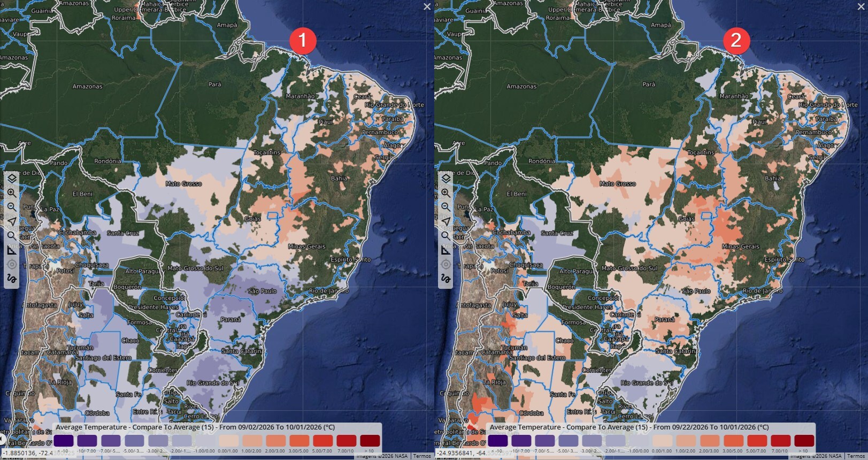868x460 pixels.
Task: Open the search tool on left map
Action: [12, 235]
